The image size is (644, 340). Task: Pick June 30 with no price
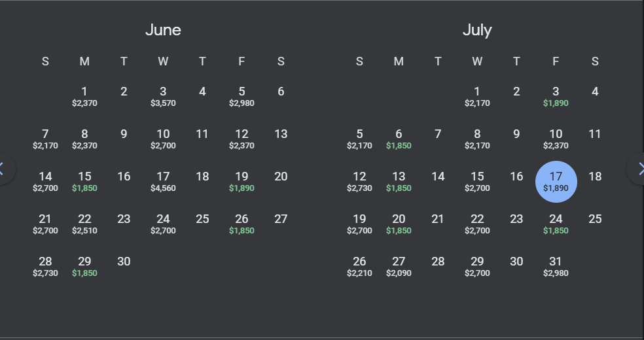pos(124,262)
